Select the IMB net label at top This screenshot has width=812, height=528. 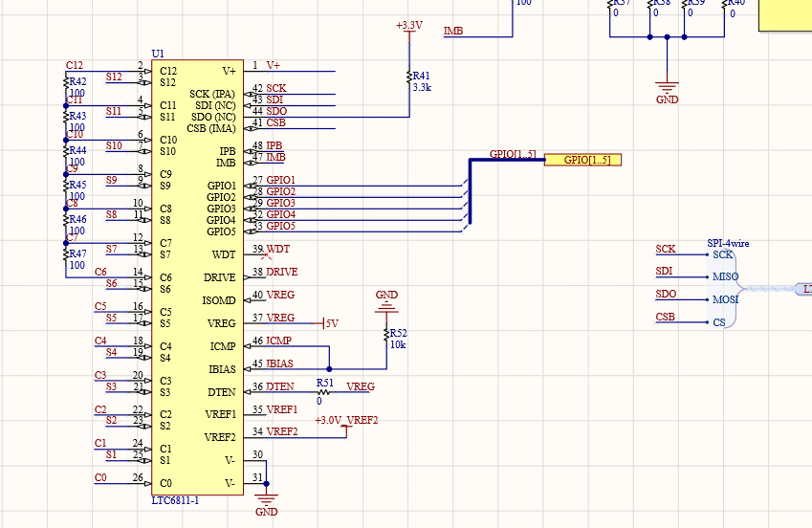(453, 32)
